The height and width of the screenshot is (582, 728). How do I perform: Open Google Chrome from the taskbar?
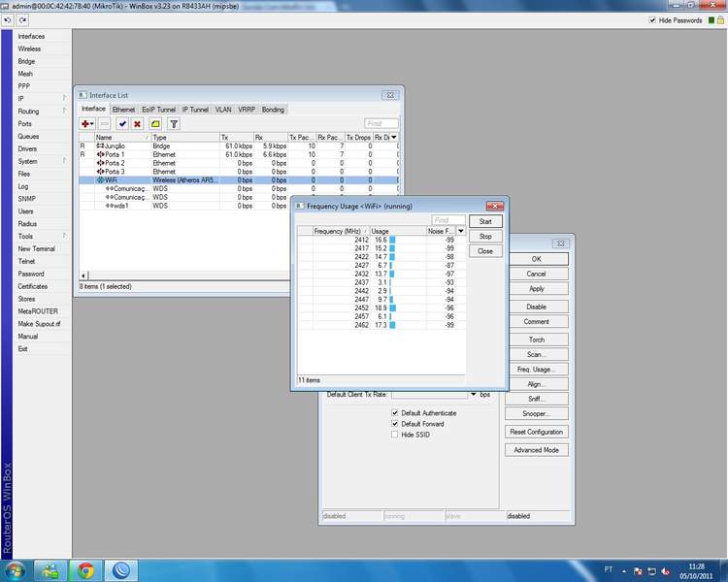85,570
